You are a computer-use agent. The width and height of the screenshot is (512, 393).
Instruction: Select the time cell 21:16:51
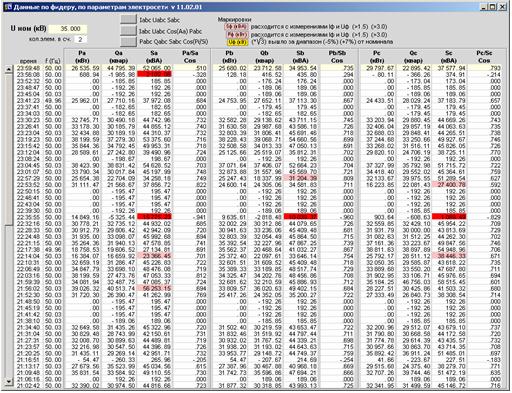tap(28, 360)
